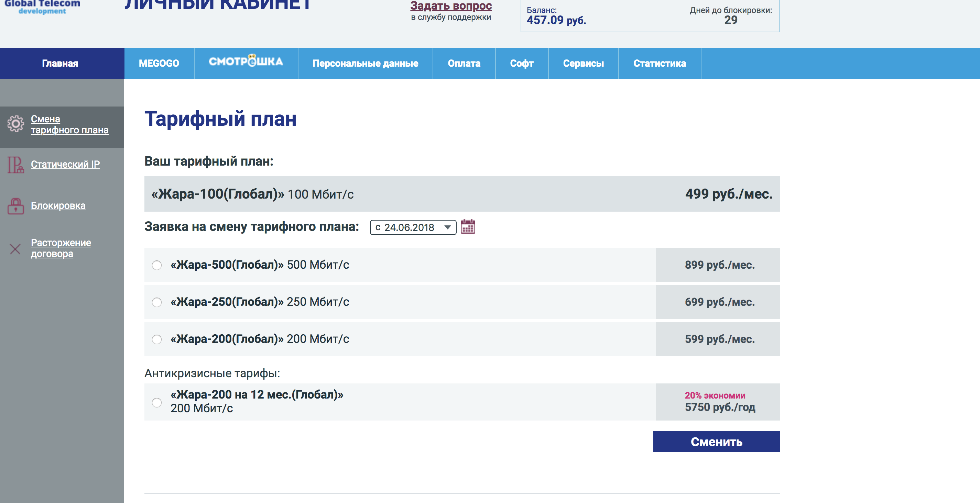This screenshot has height=503, width=980.
Task: Click the «Жара-200 на 12 мес.(Глобал)» label
Action: pos(257,395)
